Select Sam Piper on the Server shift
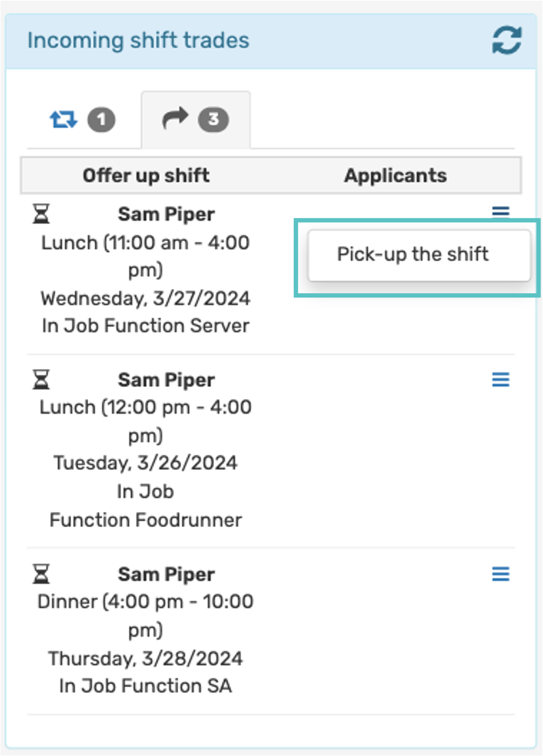The height and width of the screenshot is (756, 543). [x=166, y=214]
